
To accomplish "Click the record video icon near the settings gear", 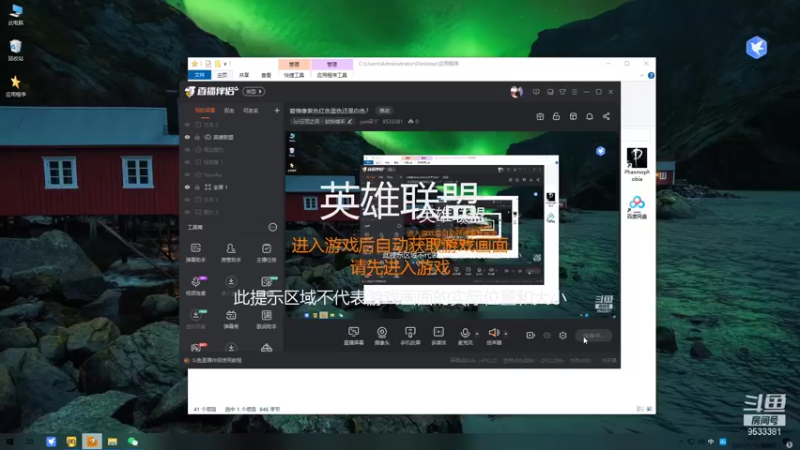I will 530,335.
